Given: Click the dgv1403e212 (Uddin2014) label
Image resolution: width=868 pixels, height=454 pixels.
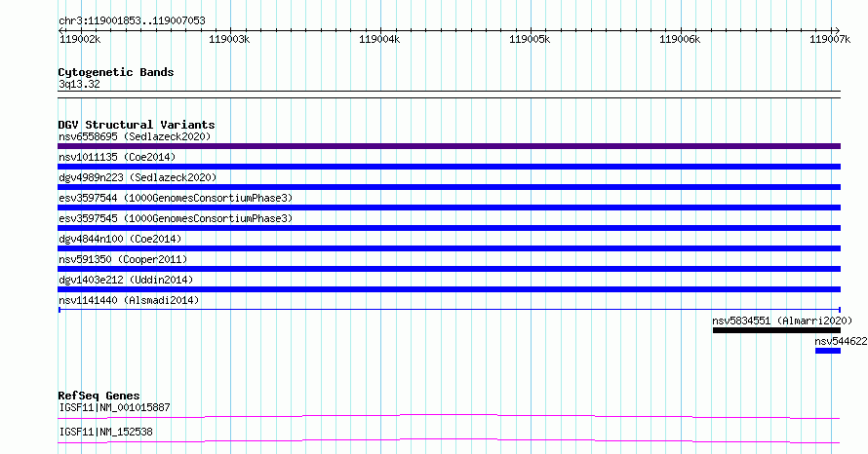Looking at the screenshot, I should 126,280.
